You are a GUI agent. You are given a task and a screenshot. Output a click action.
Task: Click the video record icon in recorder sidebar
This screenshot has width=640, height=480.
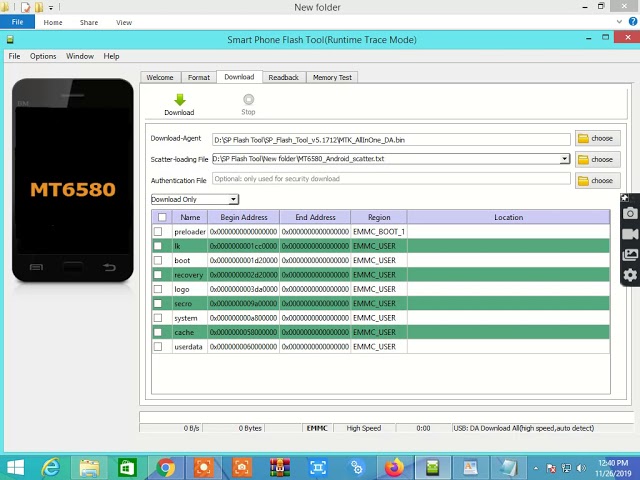pos(630,234)
